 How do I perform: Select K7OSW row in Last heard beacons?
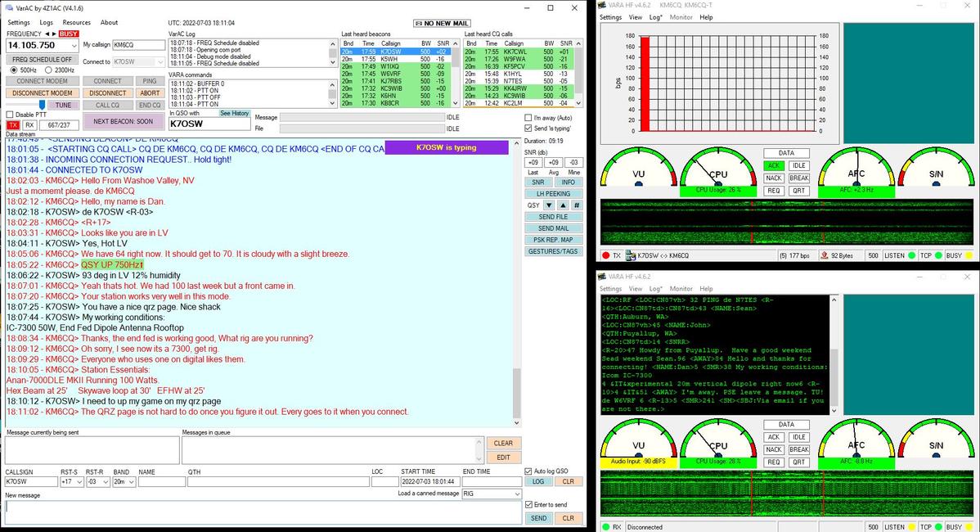pyautogui.click(x=395, y=52)
